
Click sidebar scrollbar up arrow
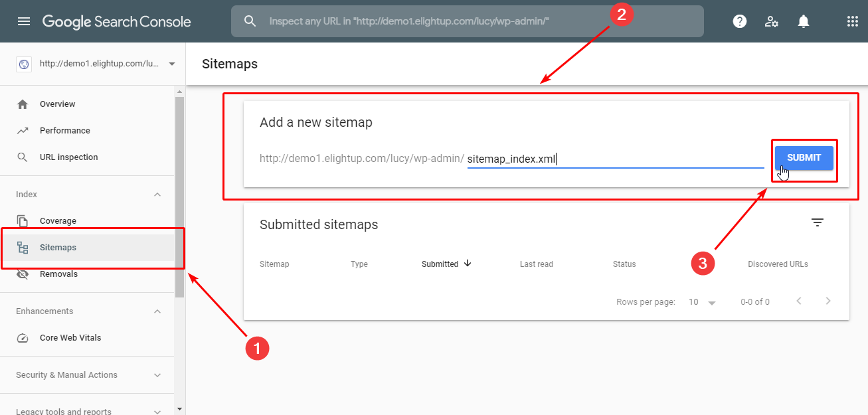click(x=179, y=91)
